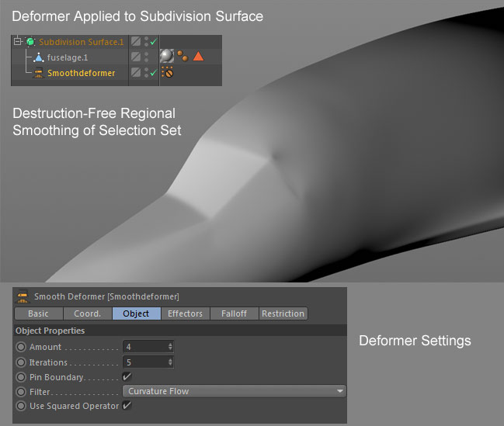Image resolution: width=504 pixels, height=426 pixels.
Task: Click the Smoothdeformer icon in the object tree
Action: (x=39, y=73)
